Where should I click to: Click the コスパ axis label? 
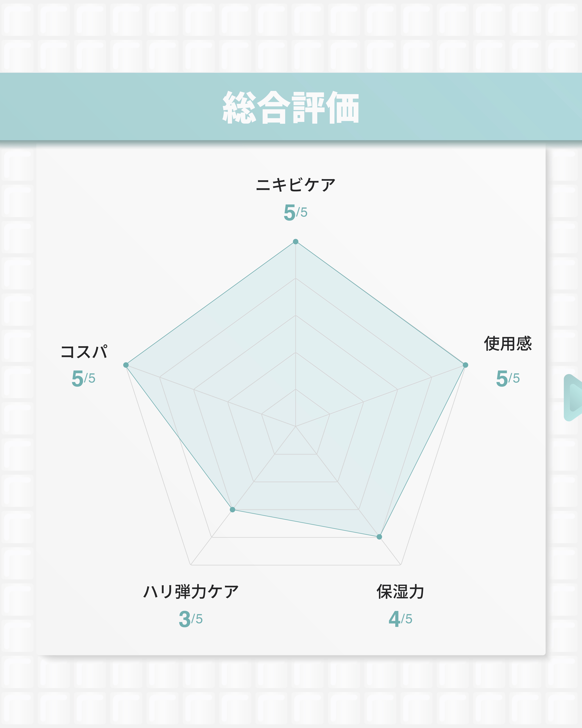pos(84,352)
